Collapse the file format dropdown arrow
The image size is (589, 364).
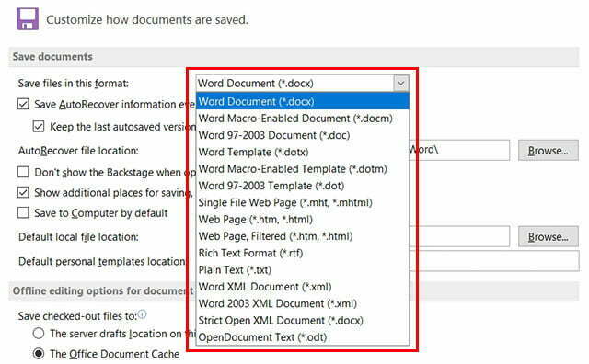[401, 83]
